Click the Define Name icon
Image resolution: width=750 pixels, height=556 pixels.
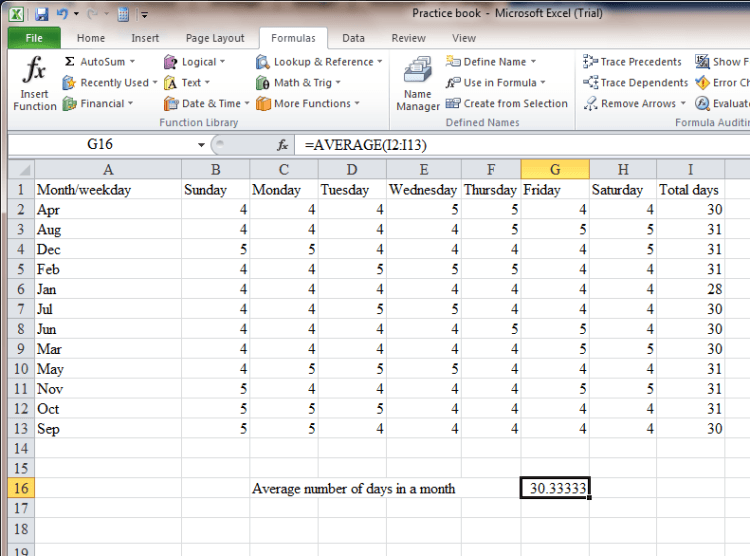pyautogui.click(x=453, y=61)
